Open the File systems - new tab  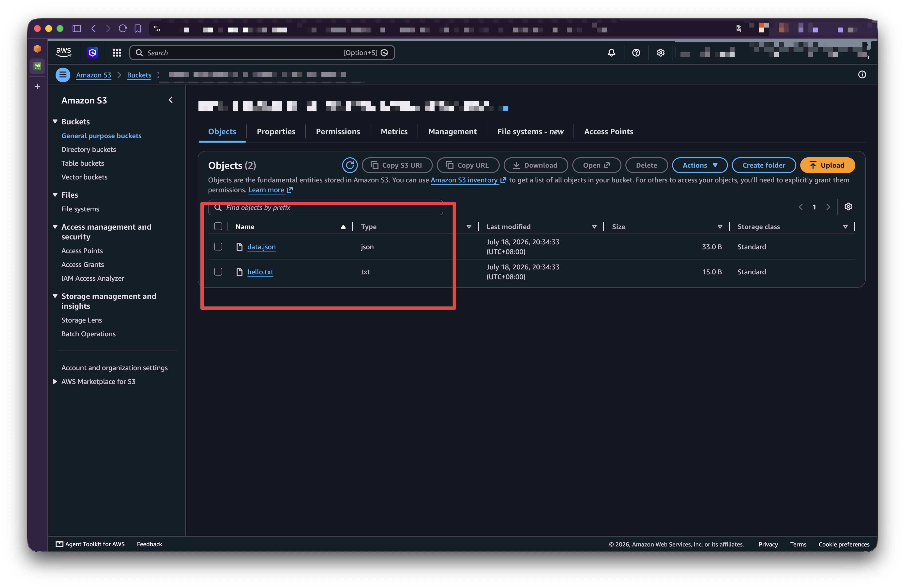[530, 132]
